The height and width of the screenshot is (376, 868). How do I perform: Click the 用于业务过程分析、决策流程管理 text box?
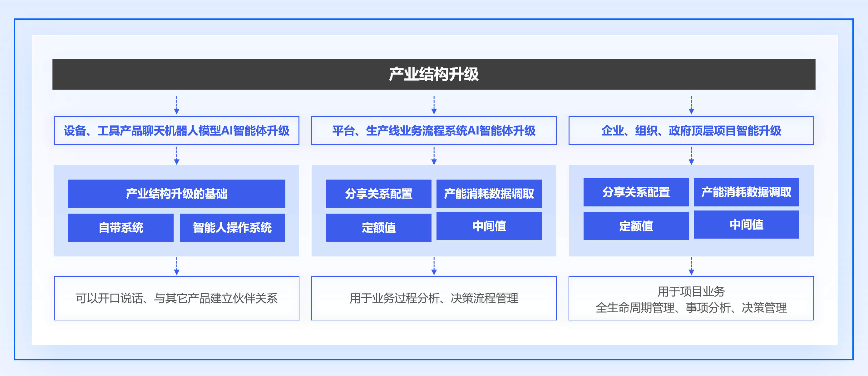pos(434,298)
